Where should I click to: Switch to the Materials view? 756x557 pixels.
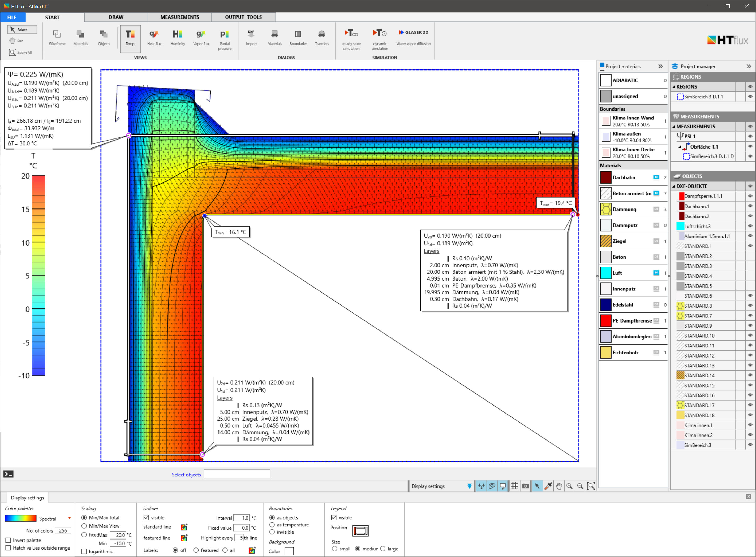click(x=81, y=38)
